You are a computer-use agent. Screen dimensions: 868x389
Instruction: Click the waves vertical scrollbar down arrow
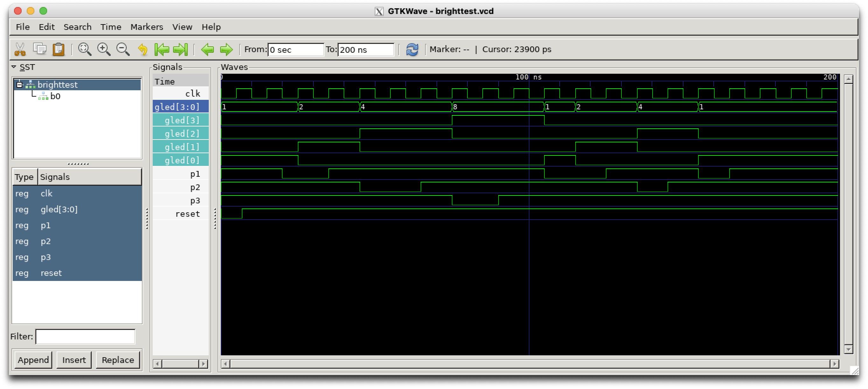[x=848, y=350]
